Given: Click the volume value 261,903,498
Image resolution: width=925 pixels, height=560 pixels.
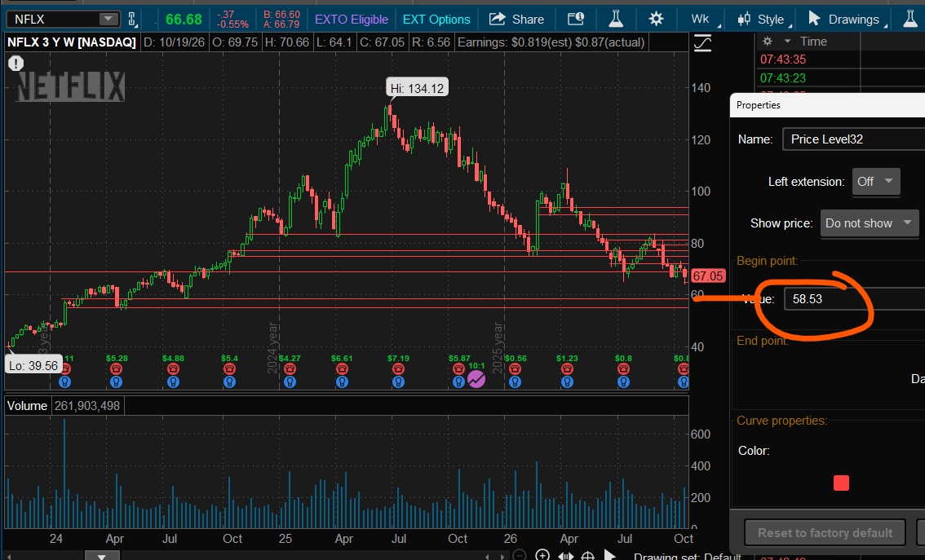Looking at the screenshot, I should (x=87, y=406).
